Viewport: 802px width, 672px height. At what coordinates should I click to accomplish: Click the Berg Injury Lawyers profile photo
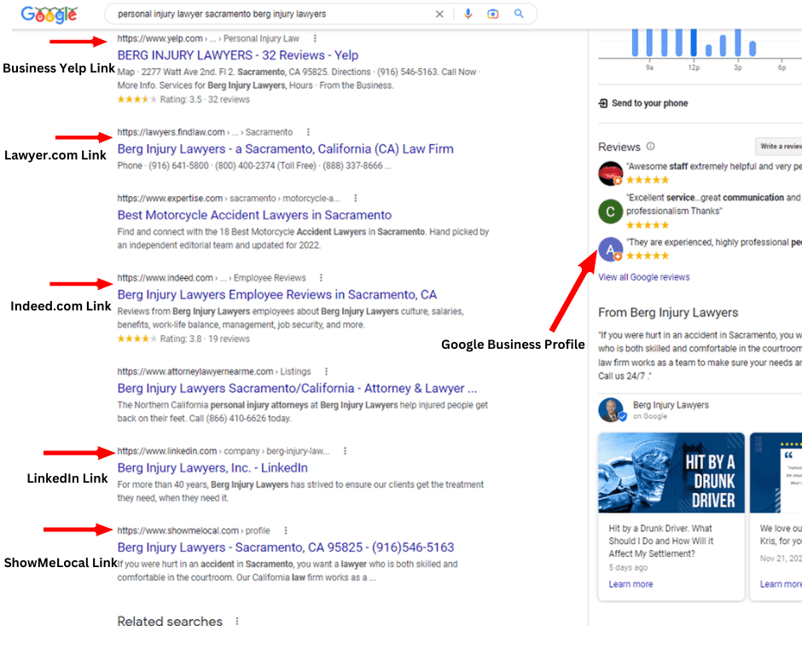coord(611,409)
